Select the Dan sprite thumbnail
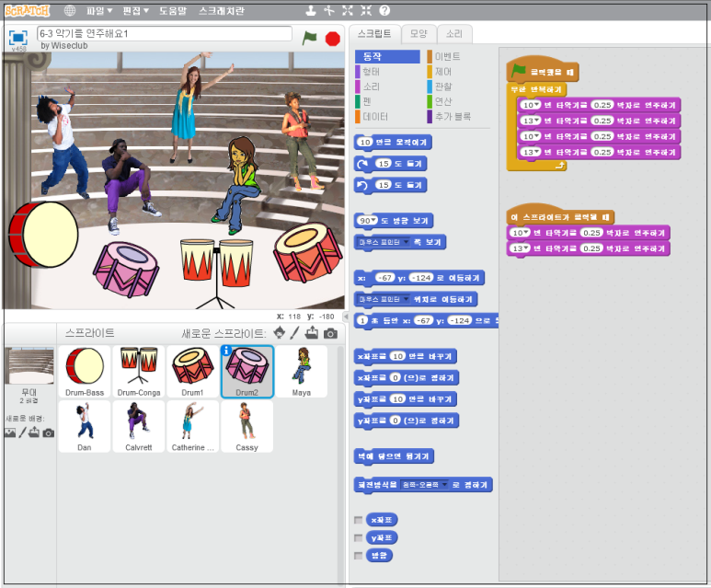This screenshot has width=711, height=588. pos(85,426)
